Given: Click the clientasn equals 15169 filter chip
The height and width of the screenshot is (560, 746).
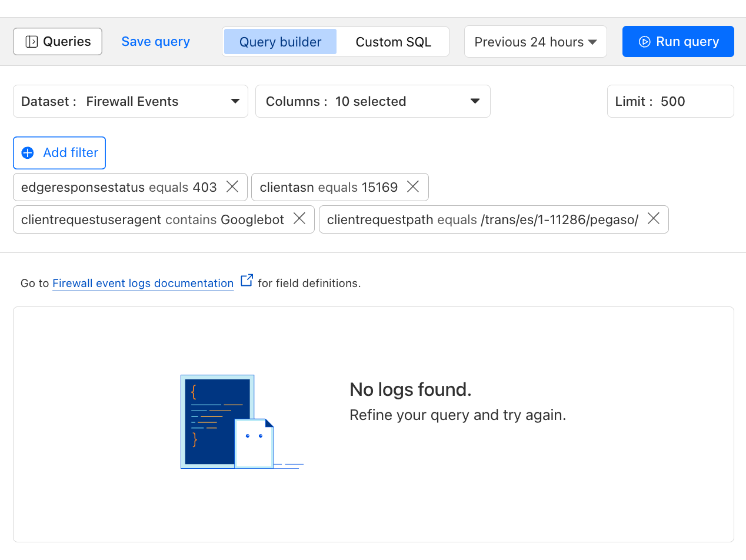Looking at the screenshot, I should (x=328, y=187).
